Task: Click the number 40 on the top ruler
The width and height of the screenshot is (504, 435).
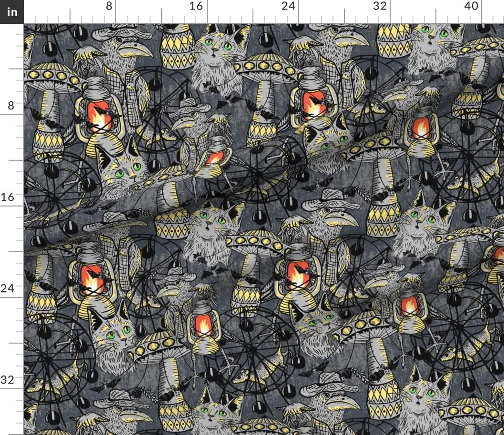Action: (469, 7)
